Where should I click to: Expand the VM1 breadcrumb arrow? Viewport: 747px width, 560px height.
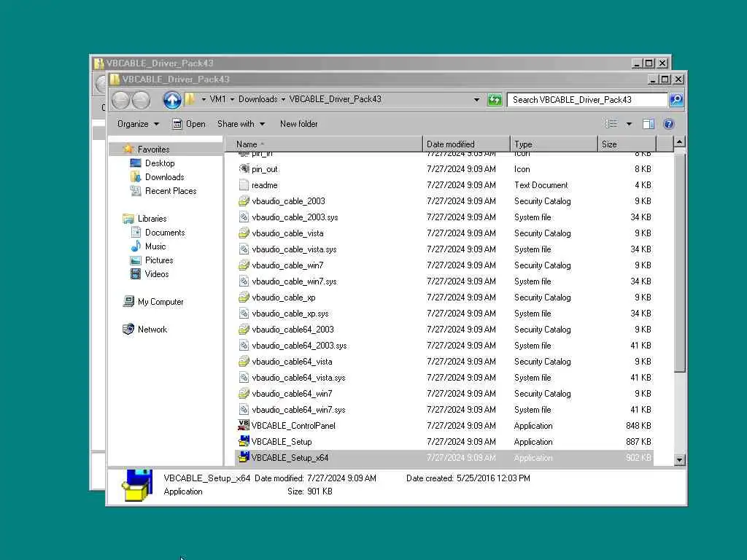point(233,99)
